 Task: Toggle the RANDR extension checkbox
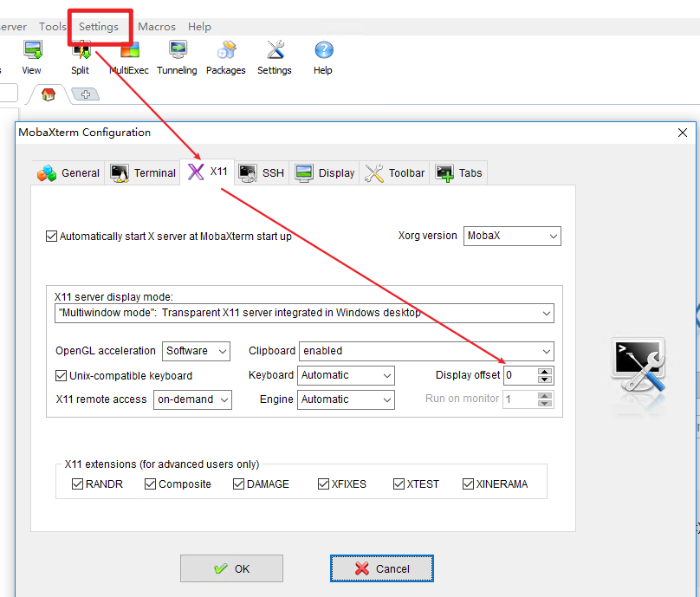77,484
